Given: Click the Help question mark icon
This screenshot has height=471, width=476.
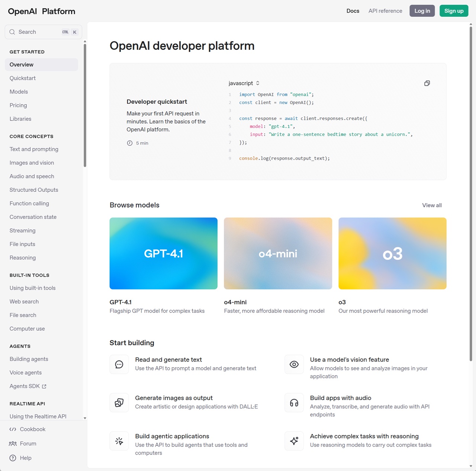Looking at the screenshot, I should 13,458.
